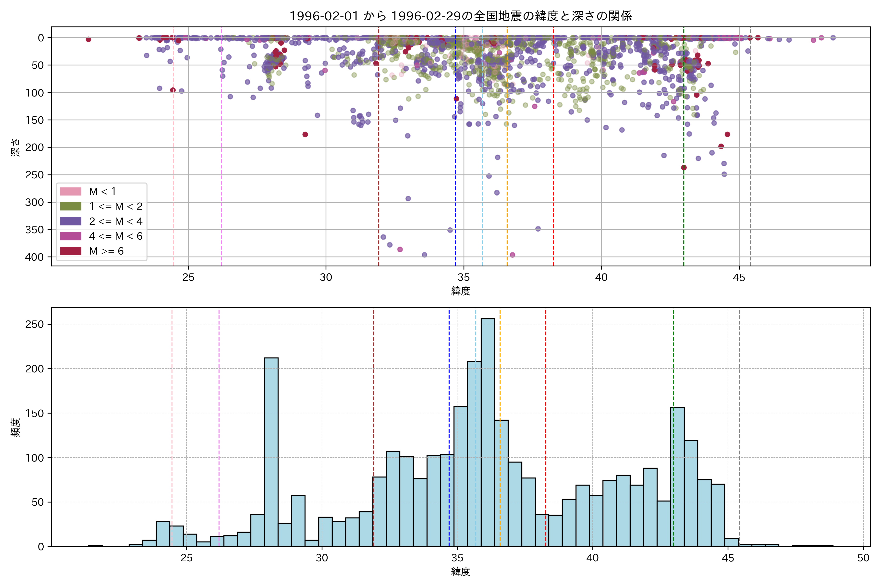Click the 緯度 x-axis label under histogram
This screenshot has height=588, width=882.
point(461,572)
